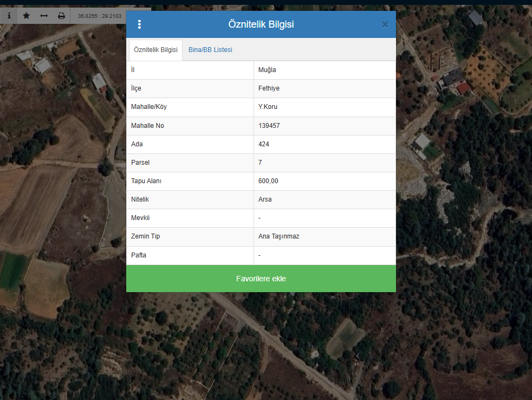Select the distance measure arrow tool

(x=44, y=16)
